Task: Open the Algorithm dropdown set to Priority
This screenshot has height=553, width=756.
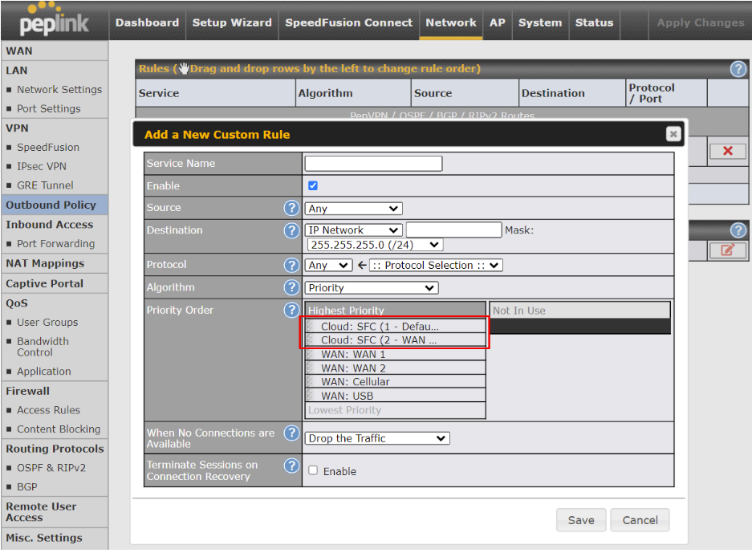Action: click(372, 289)
